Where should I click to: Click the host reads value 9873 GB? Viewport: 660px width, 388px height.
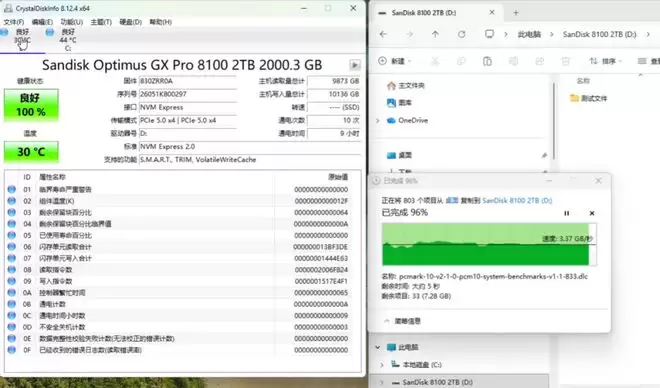point(334,81)
